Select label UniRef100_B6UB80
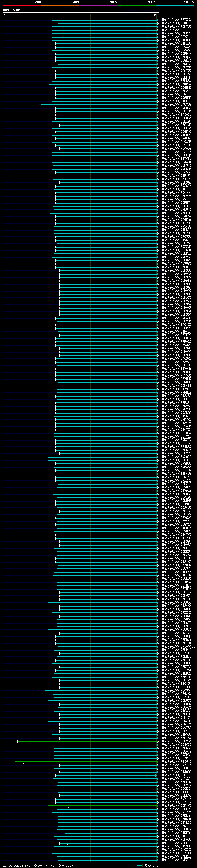This screenshot has width=197, height=868. tap(176, 81)
